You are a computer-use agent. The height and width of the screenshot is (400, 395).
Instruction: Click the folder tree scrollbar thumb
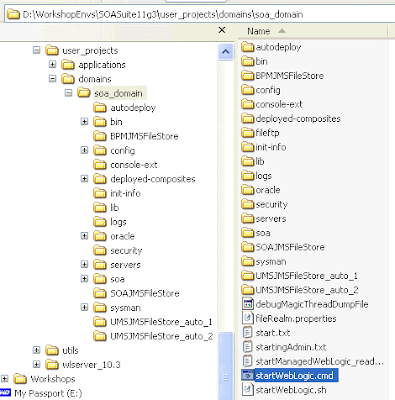226,366
